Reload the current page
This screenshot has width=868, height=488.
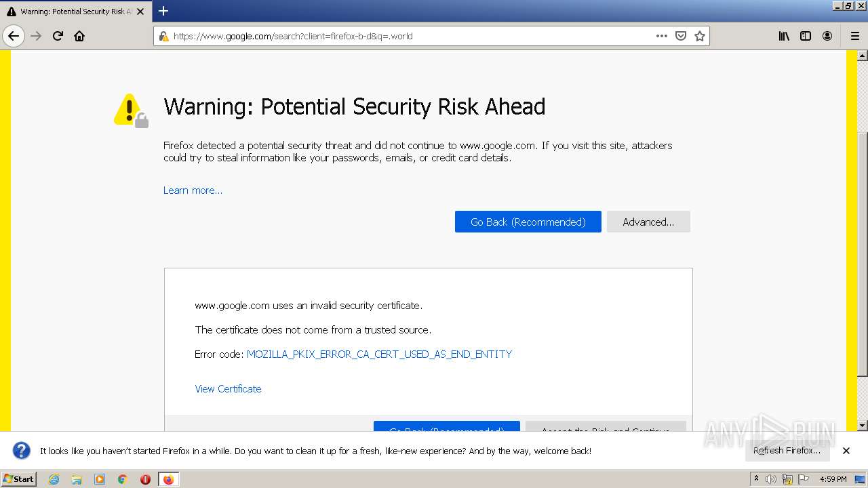pos(58,36)
